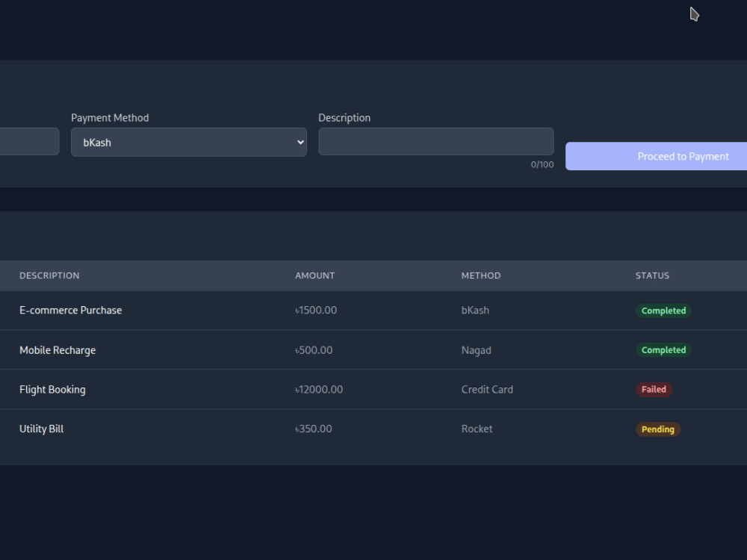Click the 500.00 amount cell
This screenshot has height=560, width=747.
click(x=314, y=350)
